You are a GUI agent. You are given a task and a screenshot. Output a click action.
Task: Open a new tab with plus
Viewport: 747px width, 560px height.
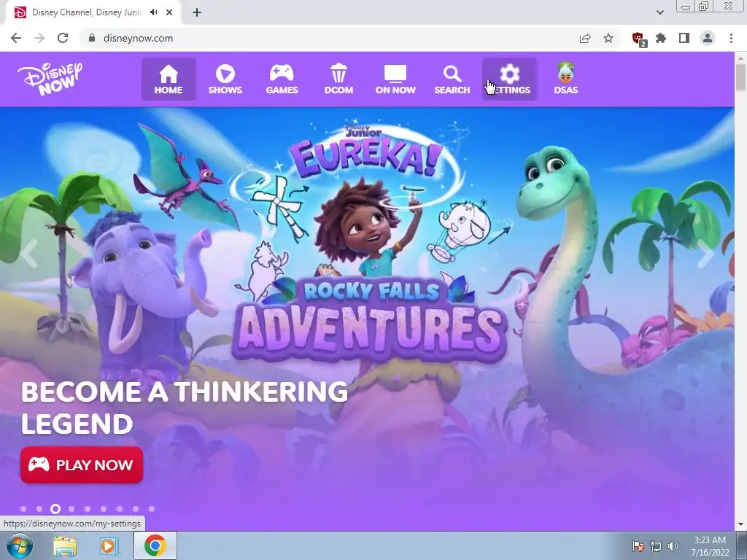[197, 12]
